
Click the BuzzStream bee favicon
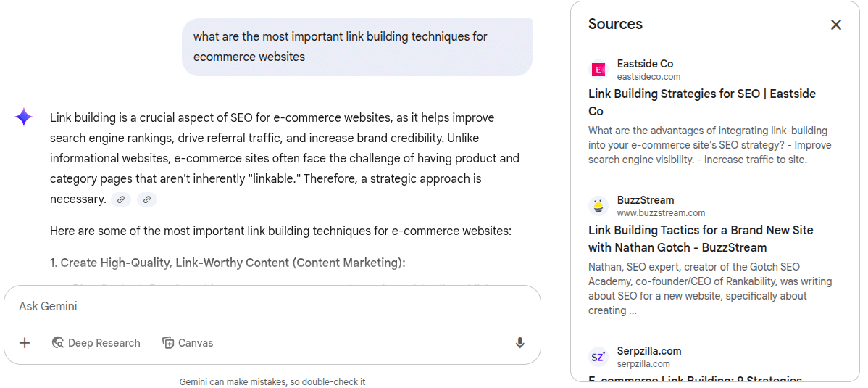(598, 206)
